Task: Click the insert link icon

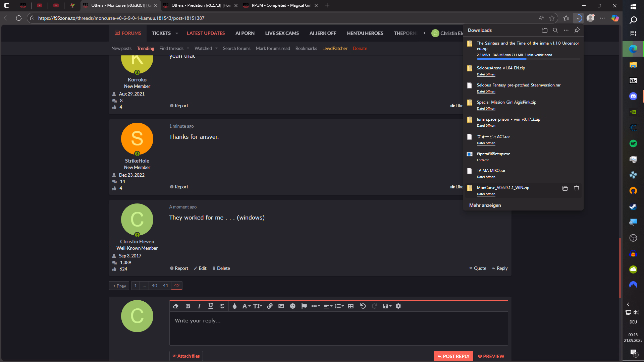Action: tap(270, 306)
